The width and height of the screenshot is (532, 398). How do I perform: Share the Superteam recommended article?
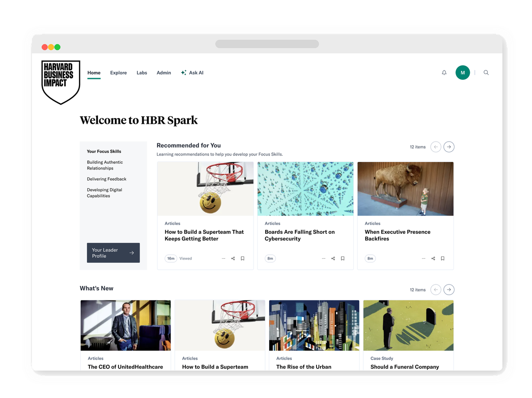point(233,258)
